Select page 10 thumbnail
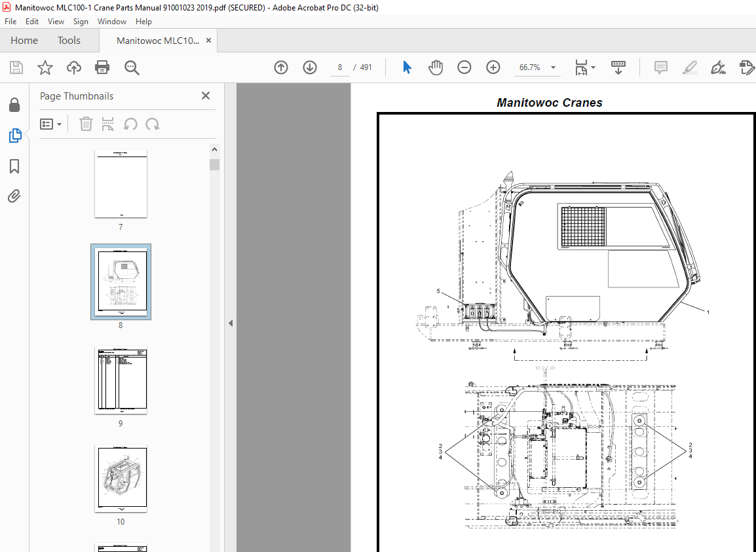Screen dimensions: 756x552 tap(121, 478)
